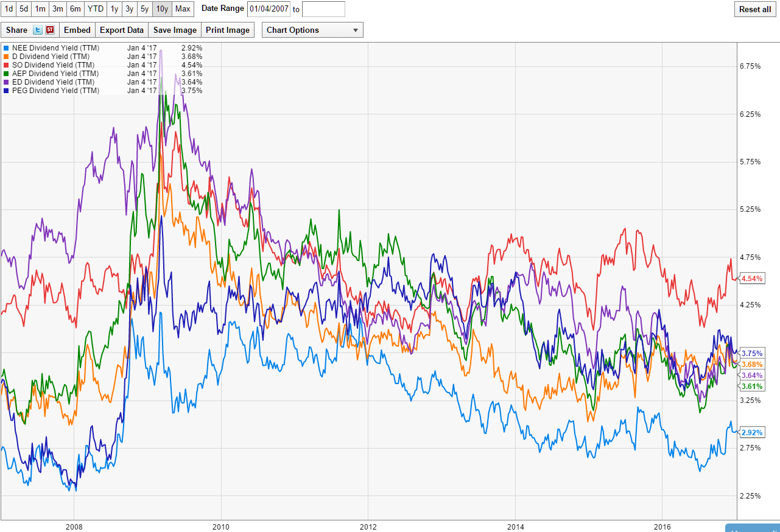This screenshot has width=780, height=532.
Task: Click the legend value 4.54% for SO
Action: tap(192, 65)
